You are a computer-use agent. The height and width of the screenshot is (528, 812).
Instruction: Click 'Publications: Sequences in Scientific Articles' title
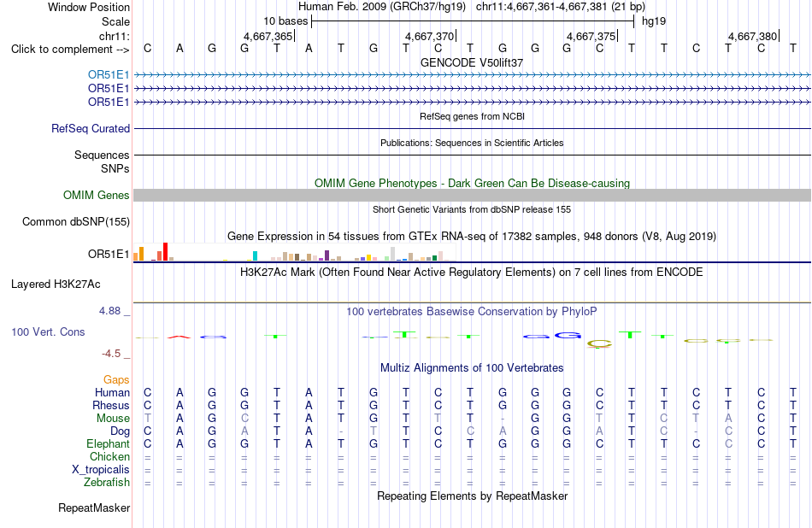[x=472, y=143]
